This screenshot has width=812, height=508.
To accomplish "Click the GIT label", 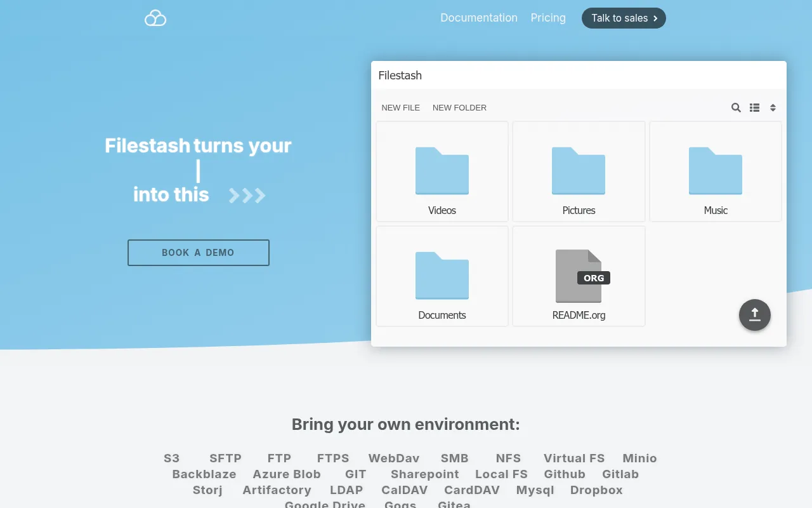I will (356, 474).
